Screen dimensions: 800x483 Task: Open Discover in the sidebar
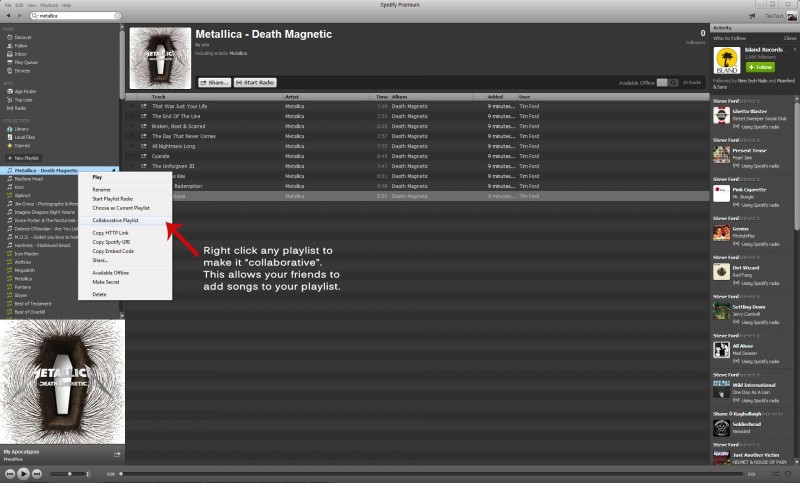point(23,37)
